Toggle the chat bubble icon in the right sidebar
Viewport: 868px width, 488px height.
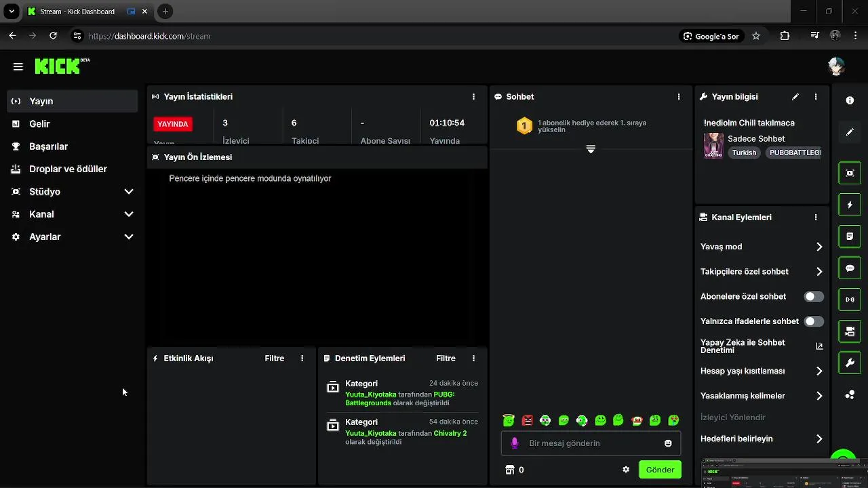tap(850, 268)
